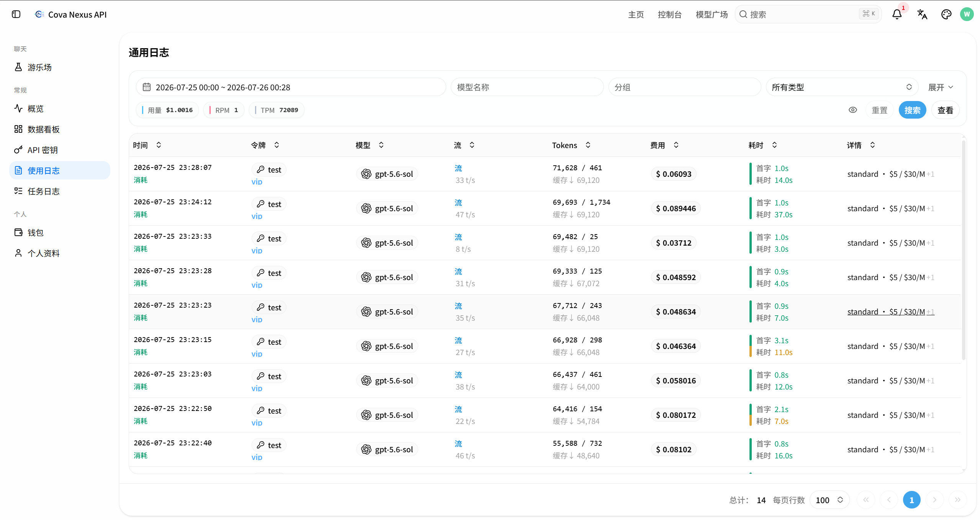Go to 控制台 in top navigation
The height and width of the screenshot is (520, 980).
click(669, 15)
